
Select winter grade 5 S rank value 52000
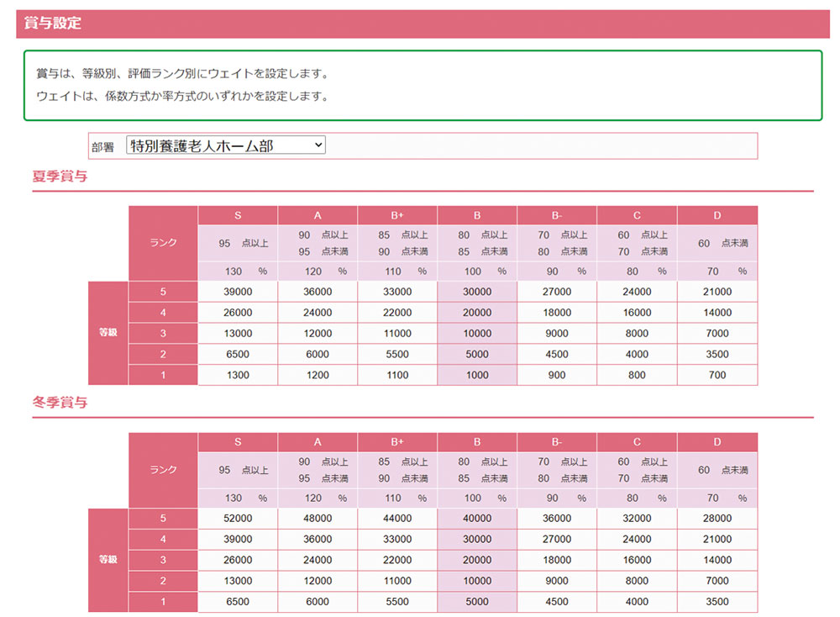point(238,519)
